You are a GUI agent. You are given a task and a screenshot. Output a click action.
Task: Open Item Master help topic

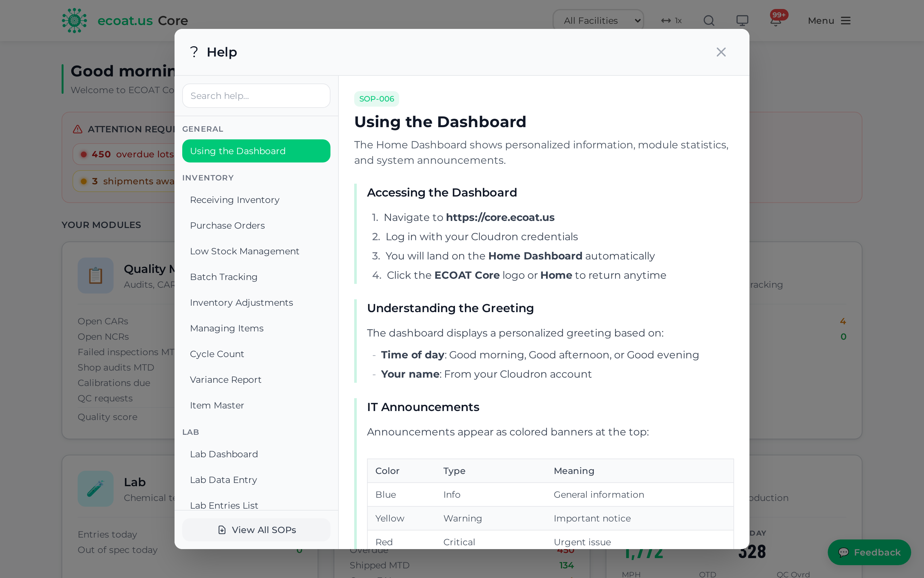tap(256, 405)
